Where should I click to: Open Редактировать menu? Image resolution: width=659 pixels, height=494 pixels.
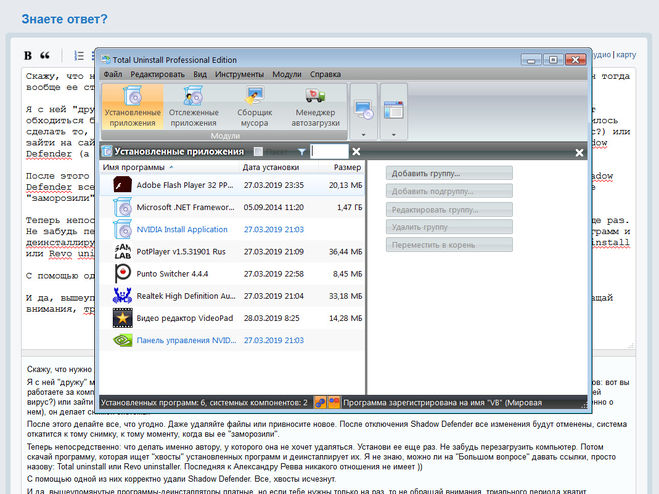(x=157, y=74)
